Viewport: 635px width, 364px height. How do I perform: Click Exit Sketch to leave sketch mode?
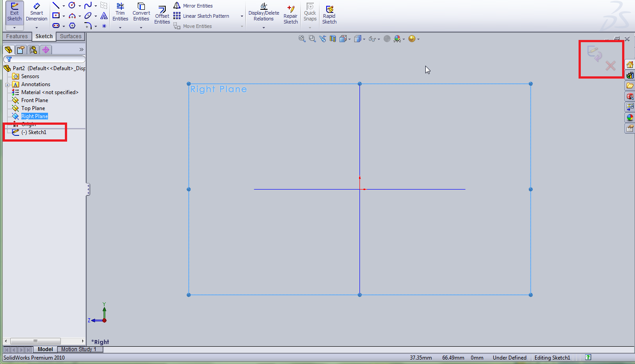click(14, 11)
